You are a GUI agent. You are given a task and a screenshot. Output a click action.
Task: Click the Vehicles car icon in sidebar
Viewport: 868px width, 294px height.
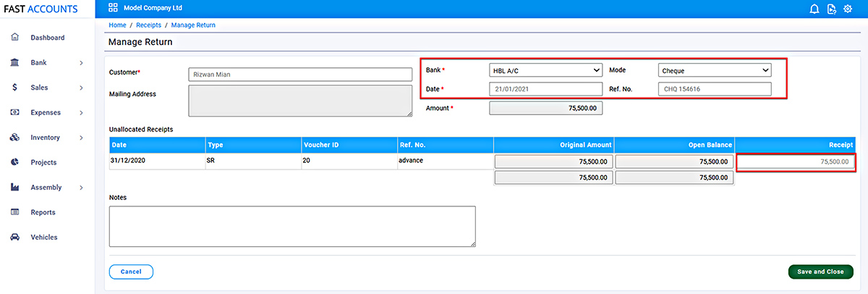tap(14, 238)
